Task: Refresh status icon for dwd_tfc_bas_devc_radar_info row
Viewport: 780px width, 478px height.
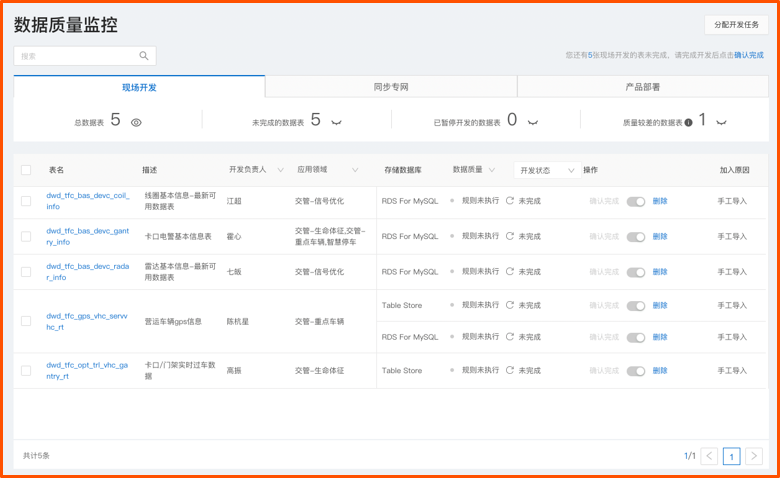Action: coord(509,271)
